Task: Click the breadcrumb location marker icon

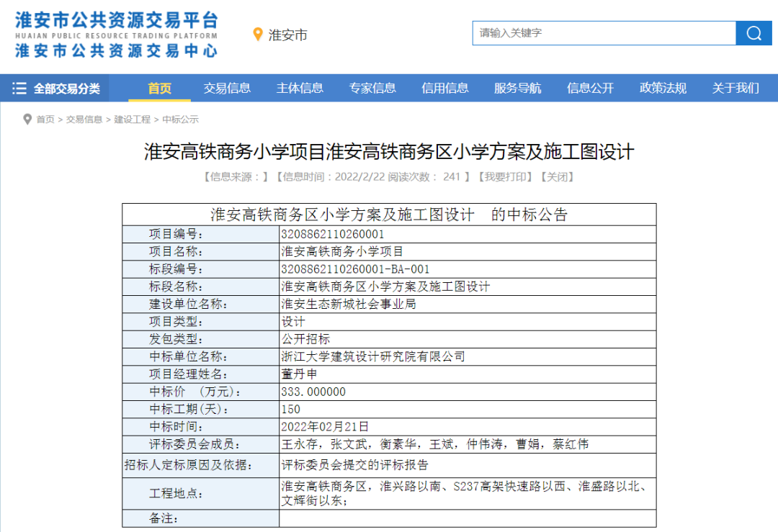Action: point(27,120)
